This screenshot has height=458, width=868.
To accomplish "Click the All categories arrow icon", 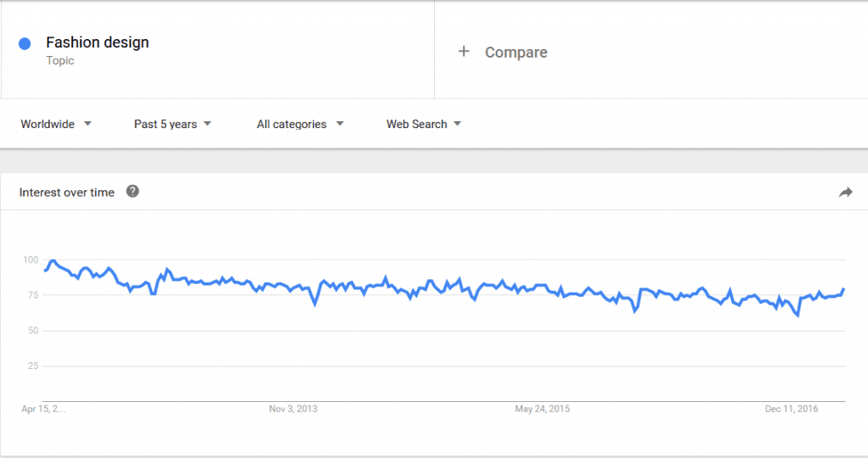I will (x=340, y=124).
